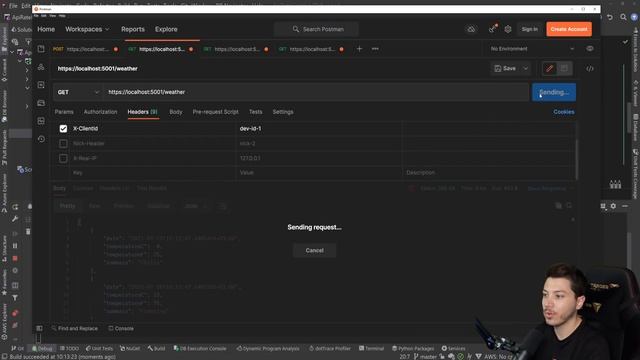640x360 pixels.
Task: Click the environment quick look eye icon
Action: click(590, 49)
